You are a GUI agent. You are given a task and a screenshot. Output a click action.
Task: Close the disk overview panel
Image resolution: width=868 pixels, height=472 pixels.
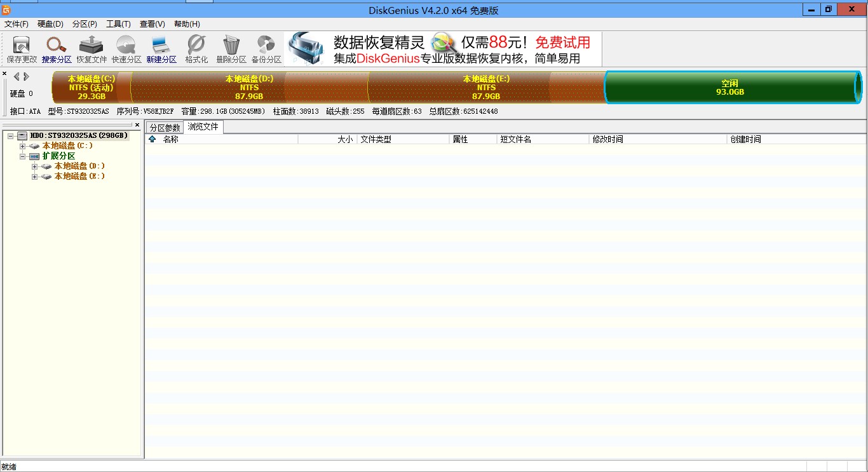coord(4,72)
